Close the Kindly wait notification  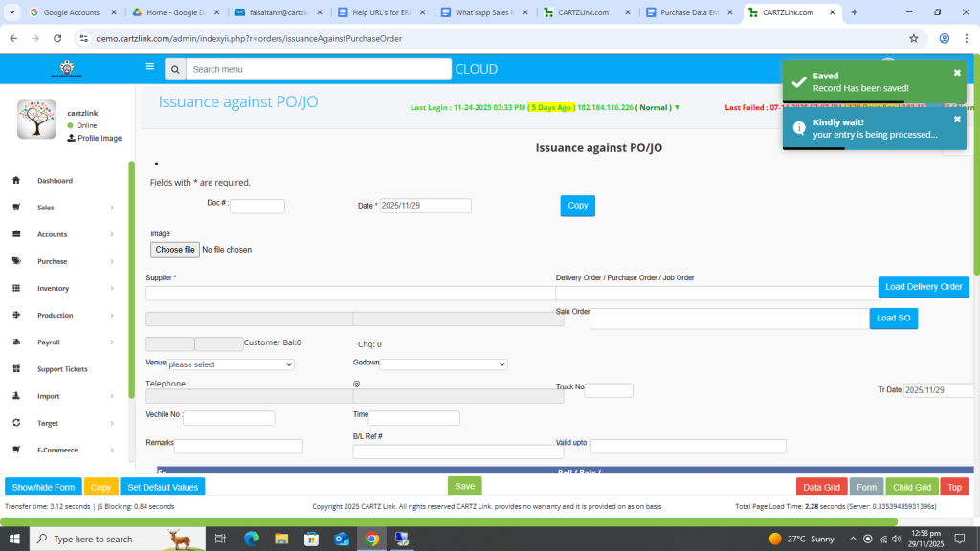click(956, 120)
